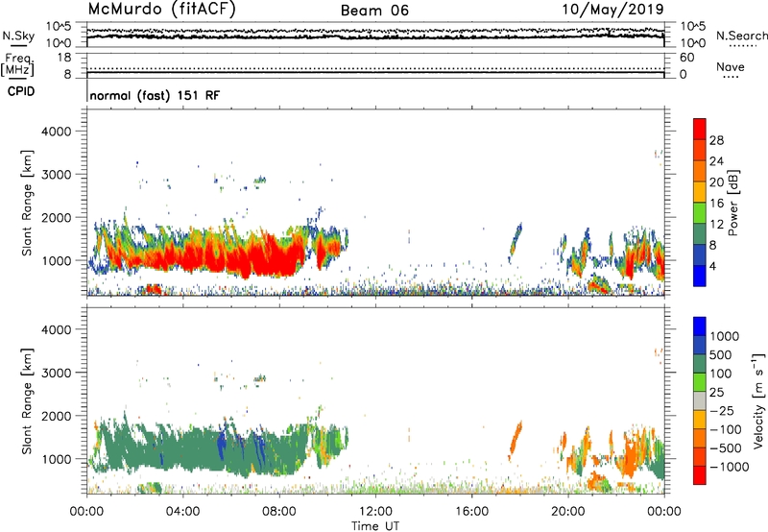The width and height of the screenshot is (768, 532).
Task: Click the "normal (fast) 151 RF" text
Action: 155,95
